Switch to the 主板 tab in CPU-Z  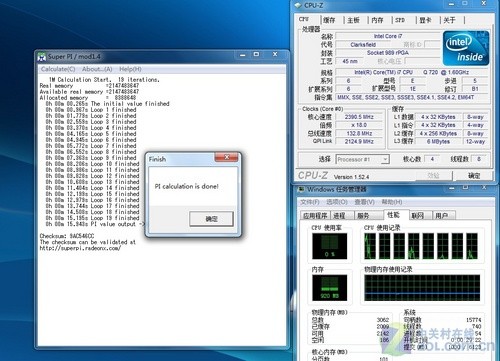click(353, 20)
